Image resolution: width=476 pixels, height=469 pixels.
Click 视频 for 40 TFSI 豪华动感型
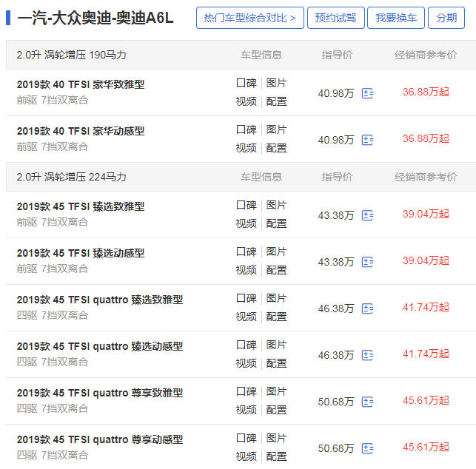pyautogui.click(x=247, y=148)
